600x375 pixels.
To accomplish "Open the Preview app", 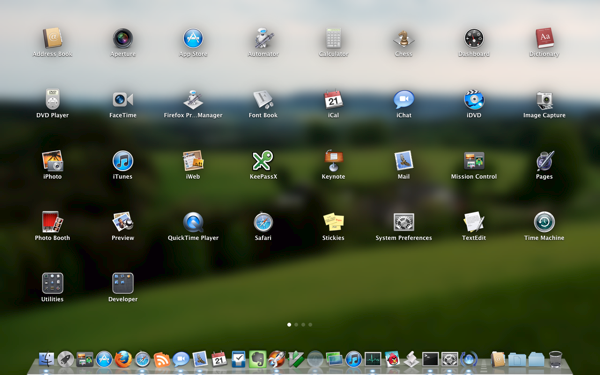I will (x=123, y=222).
